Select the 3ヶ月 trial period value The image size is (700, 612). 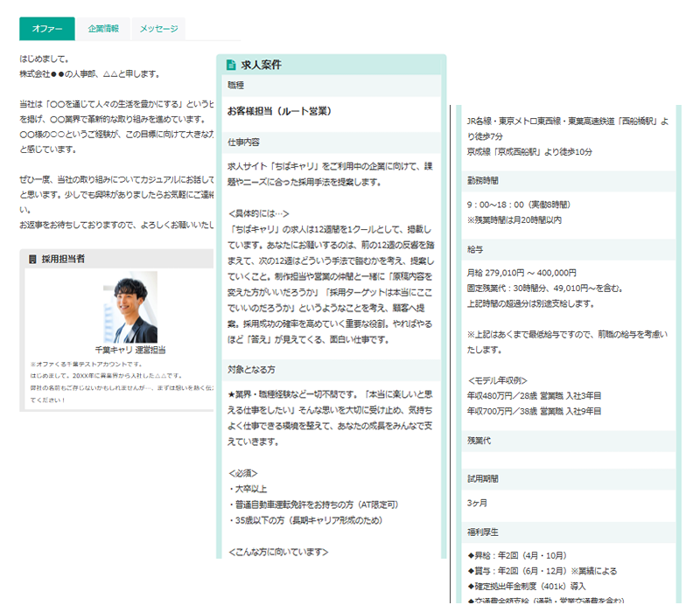tap(477, 503)
